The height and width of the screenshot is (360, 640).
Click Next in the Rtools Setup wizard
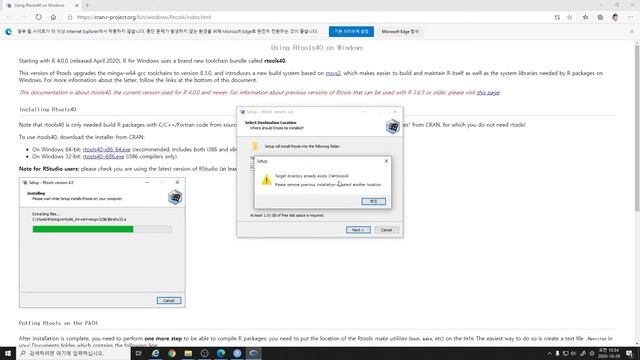tap(358, 230)
